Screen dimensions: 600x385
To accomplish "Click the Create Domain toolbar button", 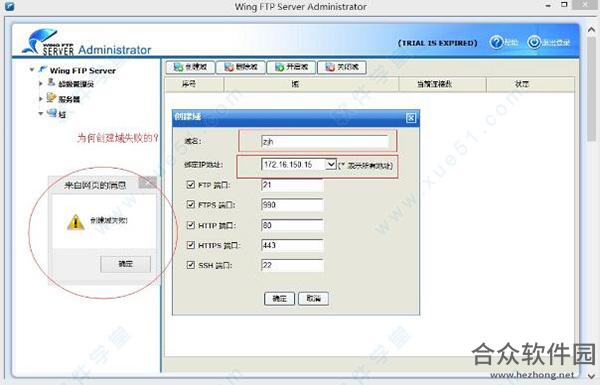I will pos(190,67).
